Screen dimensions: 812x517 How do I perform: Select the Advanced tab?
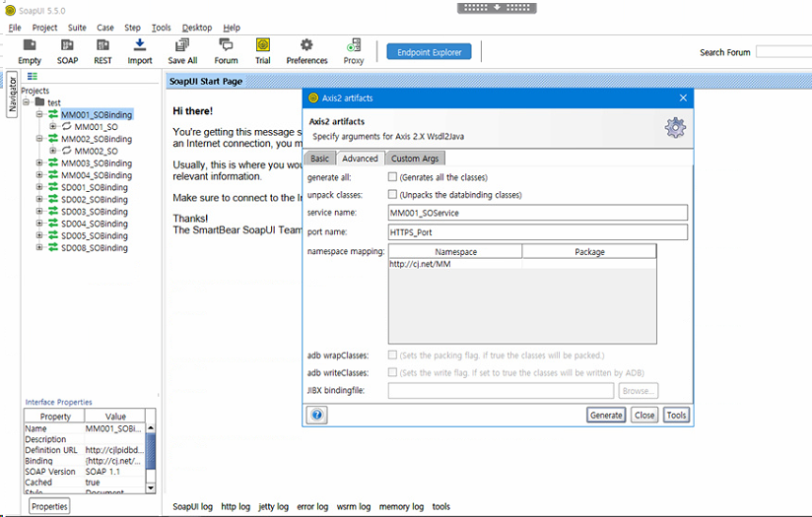click(360, 159)
